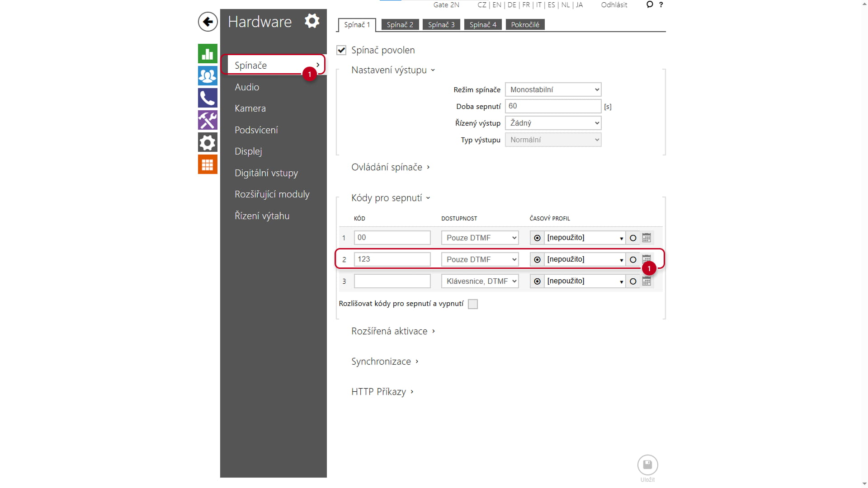Switch to Spínač 2 tab
Image resolution: width=868 pixels, height=488 pixels.
(x=400, y=25)
